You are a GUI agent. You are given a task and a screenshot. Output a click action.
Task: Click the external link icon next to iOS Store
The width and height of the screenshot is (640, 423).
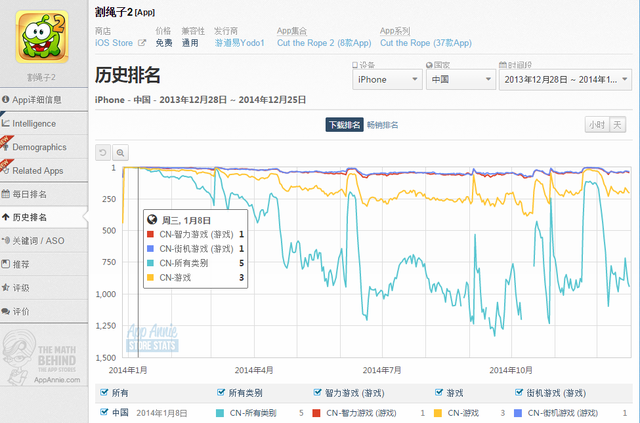142,42
